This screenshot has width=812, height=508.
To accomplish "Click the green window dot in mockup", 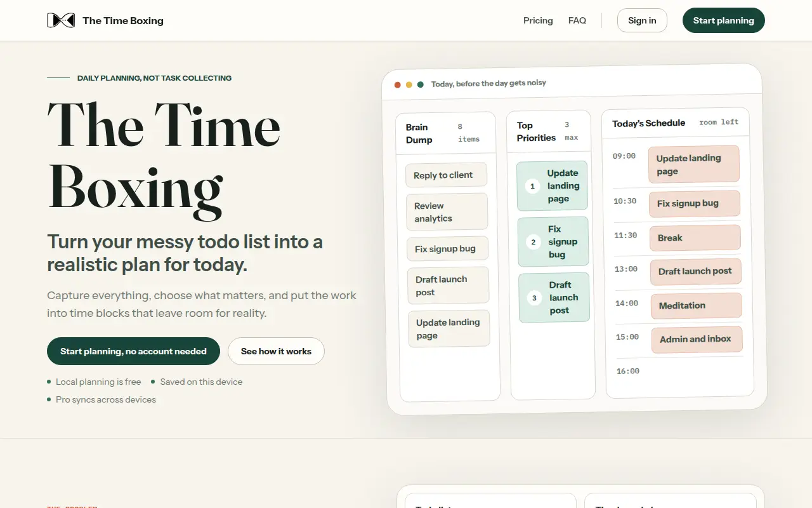I will point(421,84).
